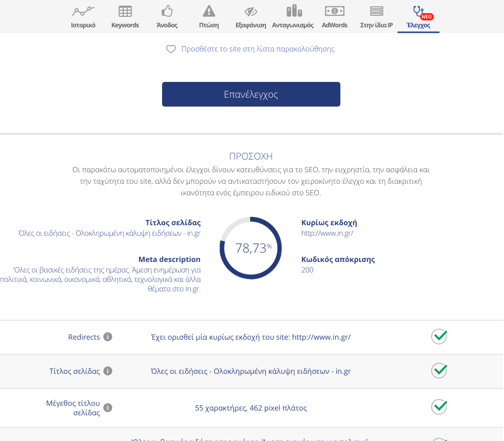504x441 pixels.
Task: Click the 78,73% circular score gauge
Action: [x=251, y=248]
